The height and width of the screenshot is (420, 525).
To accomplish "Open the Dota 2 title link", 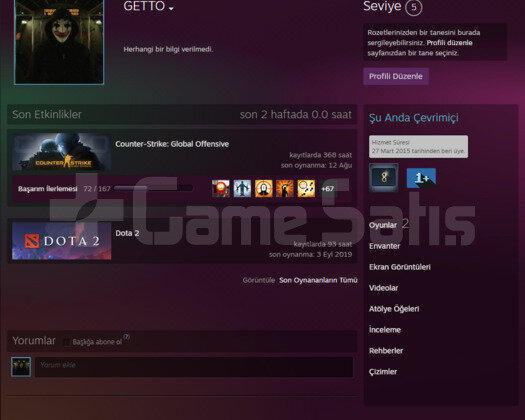I will coord(127,233).
